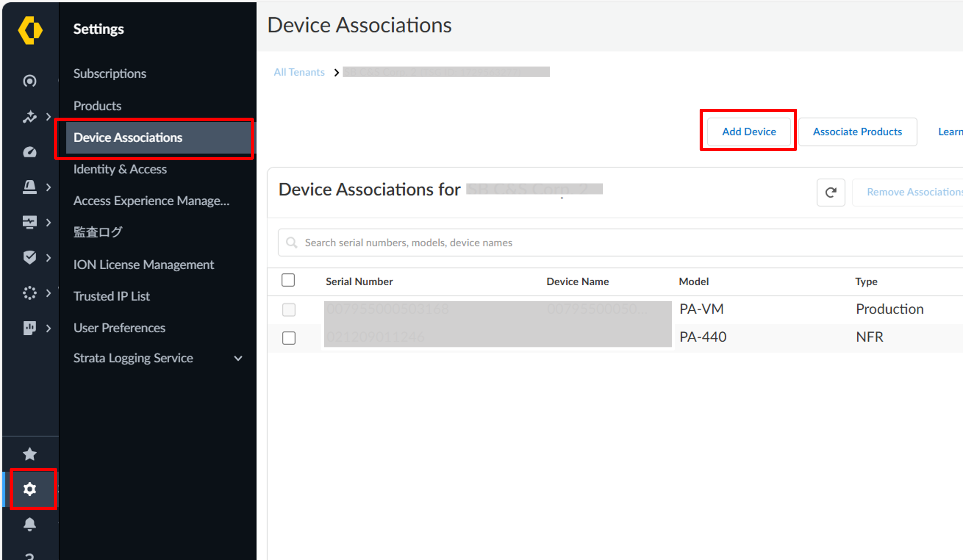Click the Add Device button

[749, 132]
